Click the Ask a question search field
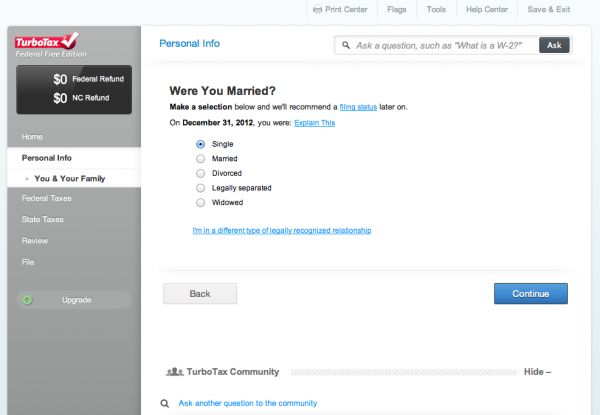This screenshot has width=600, height=415. click(x=438, y=46)
